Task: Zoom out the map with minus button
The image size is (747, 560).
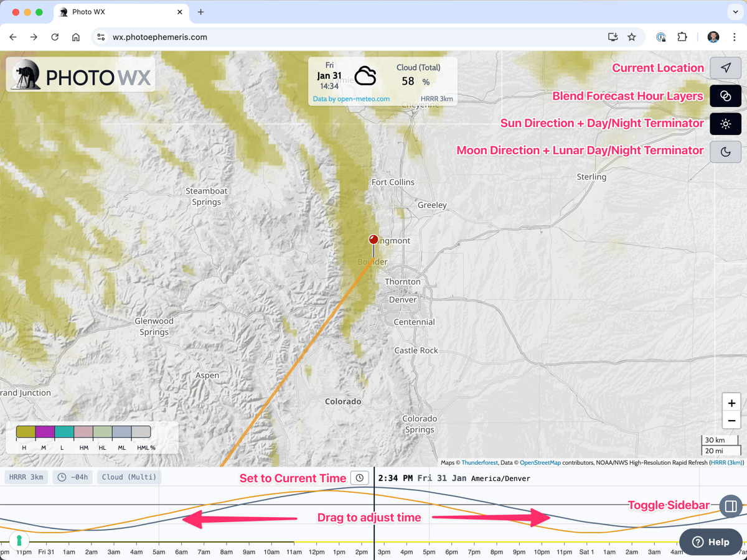Action: (731, 421)
